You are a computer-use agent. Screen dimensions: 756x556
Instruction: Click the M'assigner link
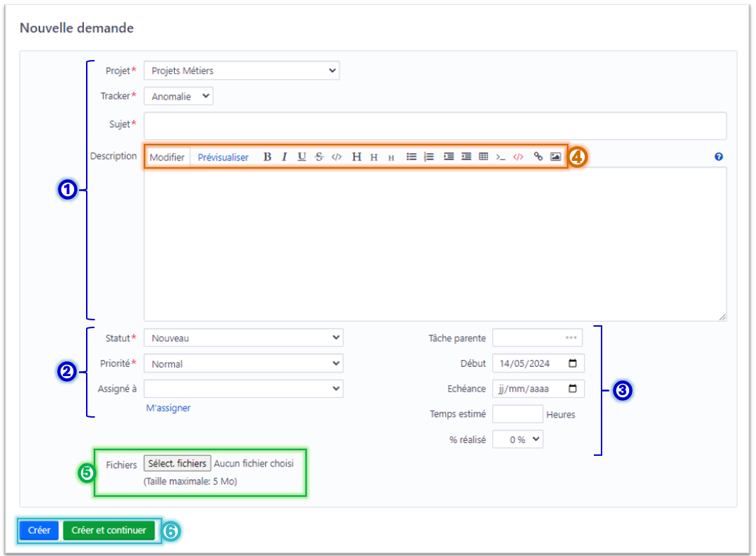click(168, 408)
